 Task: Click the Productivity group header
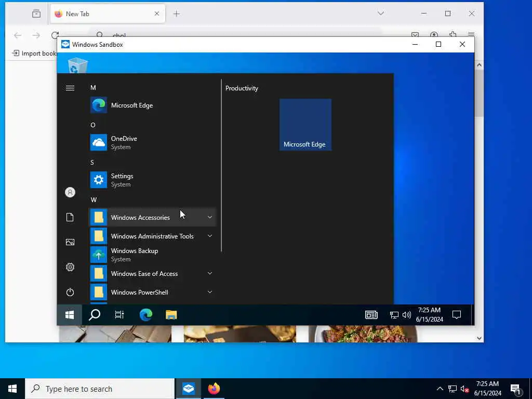tap(242, 88)
